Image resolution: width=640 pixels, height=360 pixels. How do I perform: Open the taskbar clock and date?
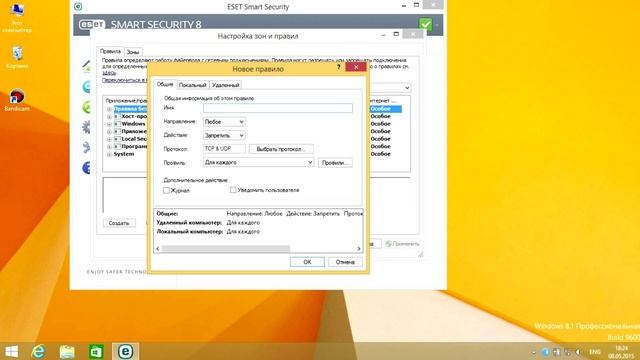click(x=621, y=352)
